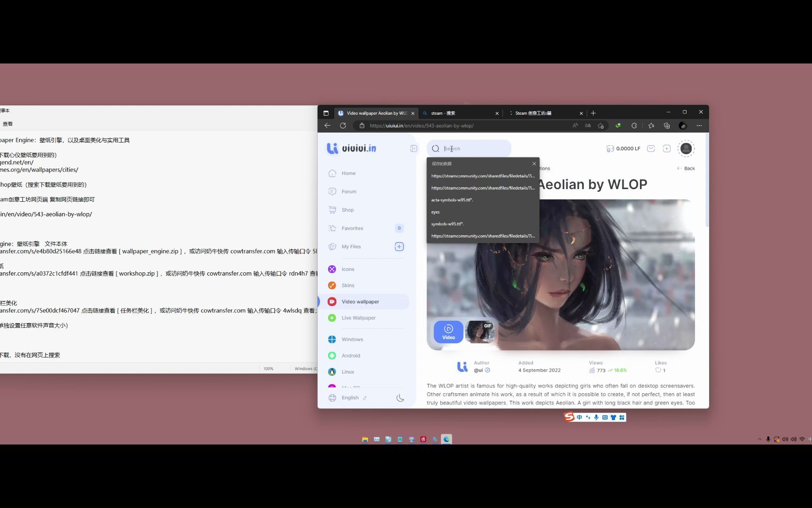Screen dimensions: 812x508
Task: Close the Steam workshop tab
Action: pos(581,113)
